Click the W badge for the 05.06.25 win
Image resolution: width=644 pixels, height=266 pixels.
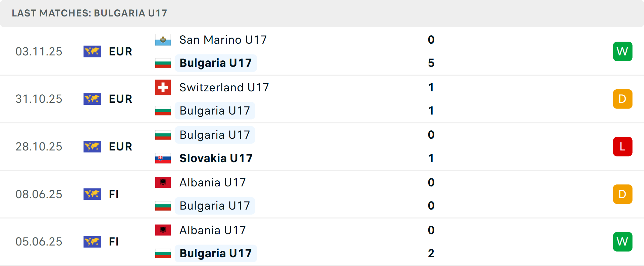623,241
